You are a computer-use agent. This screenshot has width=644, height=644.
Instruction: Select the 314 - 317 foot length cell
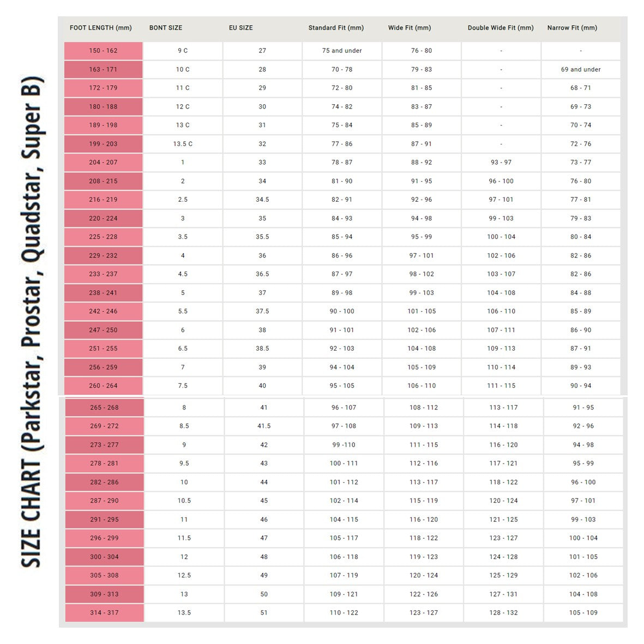pyautogui.click(x=104, y=613)
